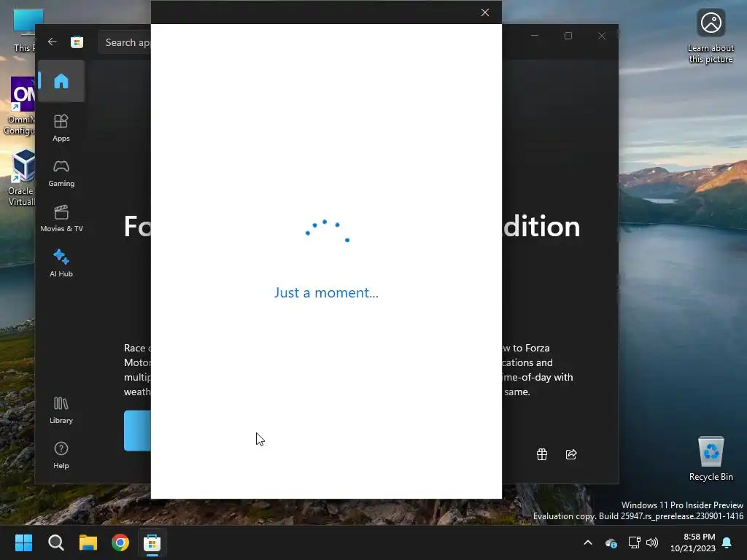
Task: Click Microsoft Store taskbar icon
Action: click(152, 542)
